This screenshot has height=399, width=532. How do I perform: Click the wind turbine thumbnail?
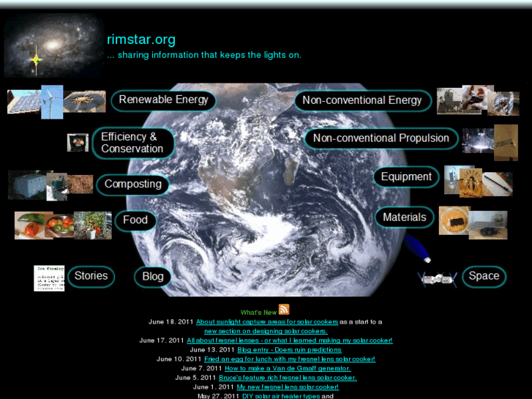coord(52,102)
